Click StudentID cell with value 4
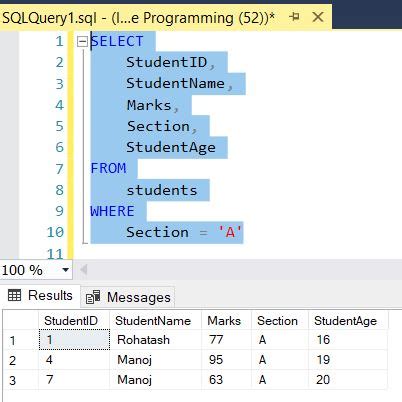Screen dimensions: 402x402 74,360
